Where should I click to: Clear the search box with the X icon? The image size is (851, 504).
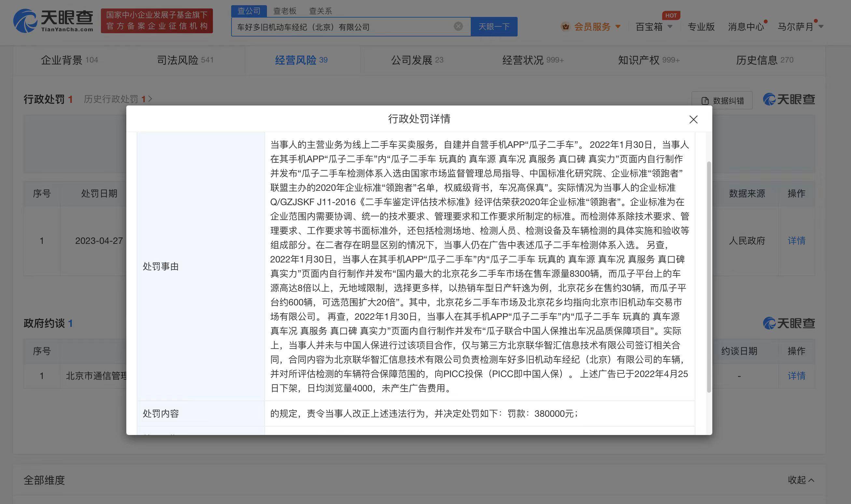(458, 26)
